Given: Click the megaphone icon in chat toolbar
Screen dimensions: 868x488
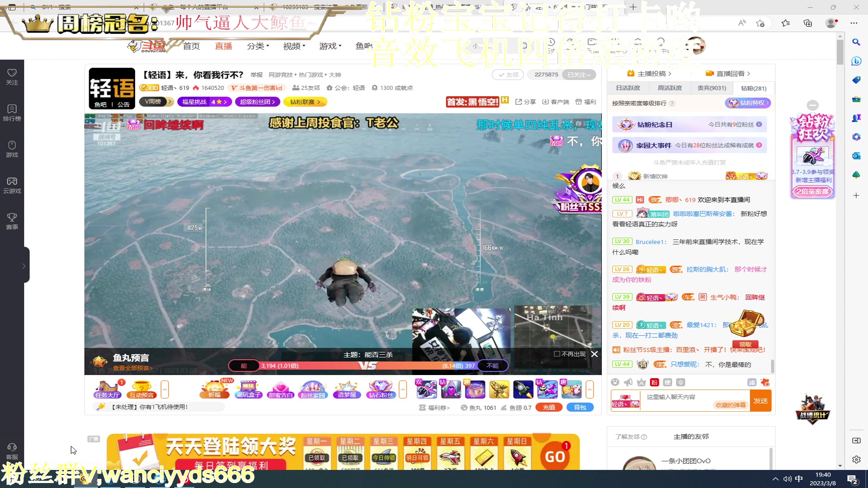Looking at the screenshot, I should click(x=628, y=382).
